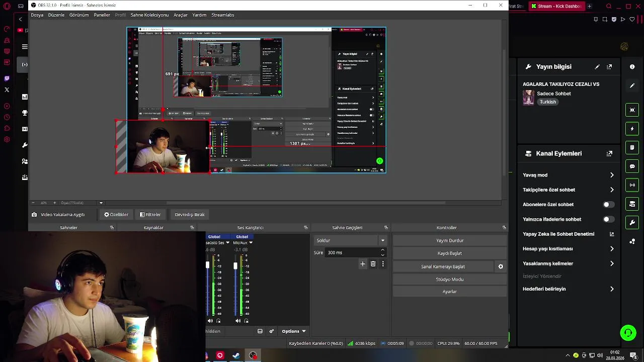Screen dimensions: 644x362
Task: Click the preview horizontal scrollbar
Action: pos(305,203)
